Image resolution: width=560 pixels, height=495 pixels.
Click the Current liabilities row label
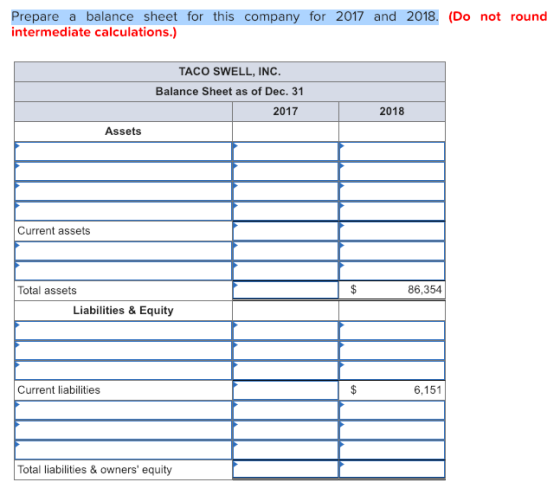tap(59, 390)
